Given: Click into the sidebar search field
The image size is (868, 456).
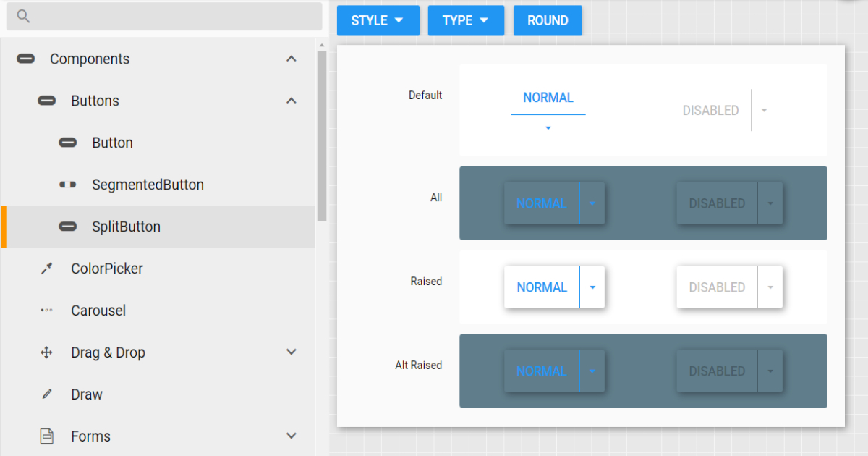Looking at the screenshot, I should click(164, 17).
